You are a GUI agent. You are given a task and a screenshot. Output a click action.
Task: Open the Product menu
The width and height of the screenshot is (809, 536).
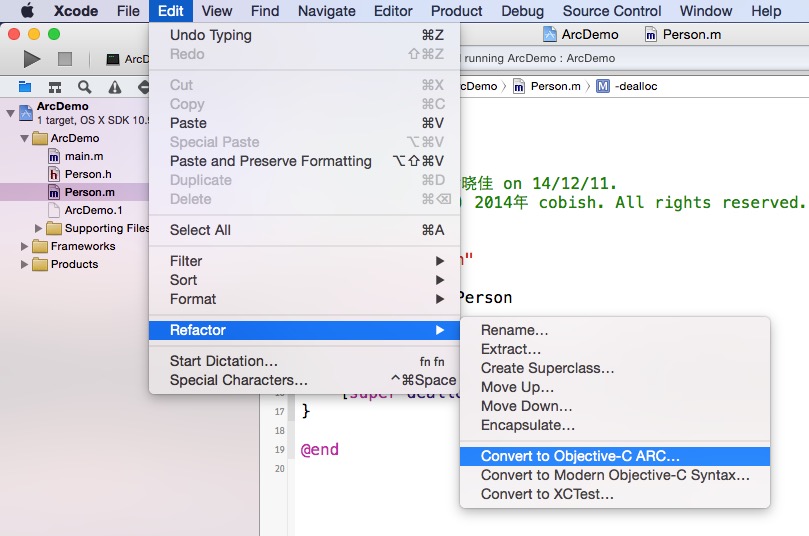(457, 11)
